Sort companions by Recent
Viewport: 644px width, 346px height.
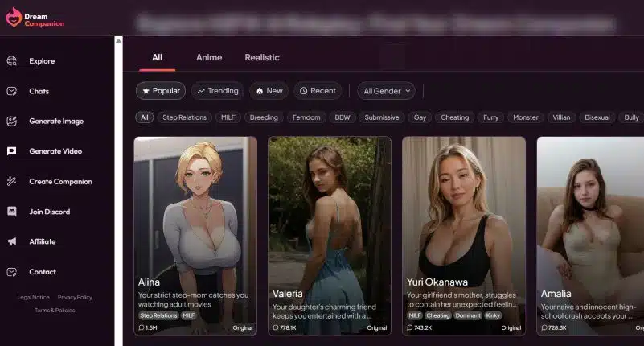click(x=317, y=91)
